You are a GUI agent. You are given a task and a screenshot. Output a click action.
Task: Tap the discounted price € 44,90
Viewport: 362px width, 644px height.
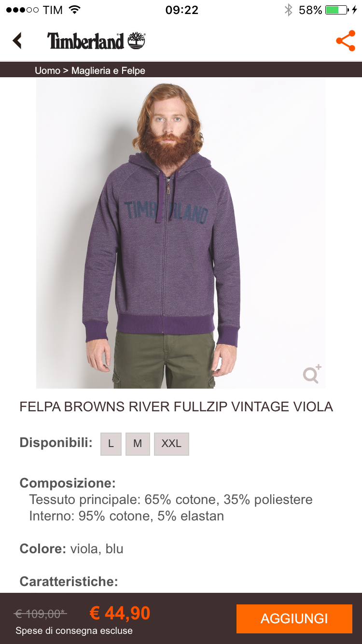tap(120, 613)
